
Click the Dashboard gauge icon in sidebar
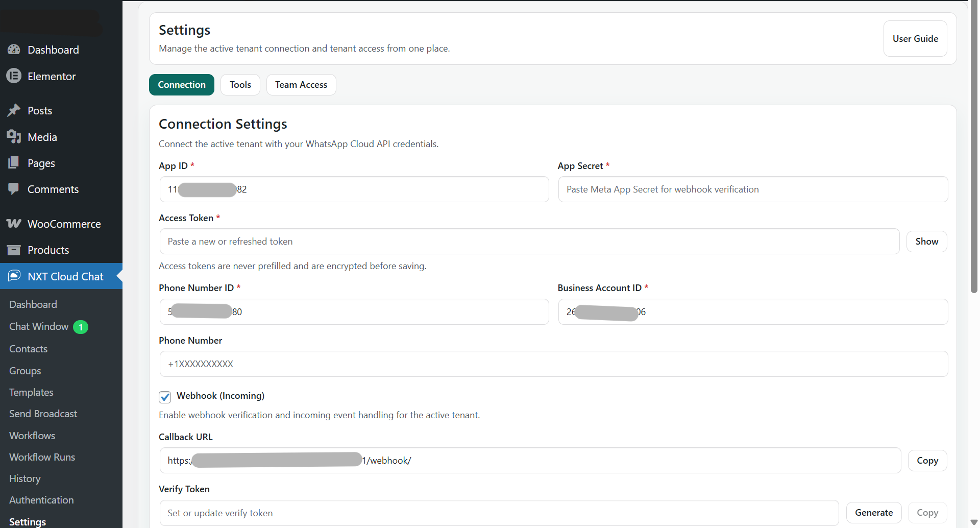(14, 50)
